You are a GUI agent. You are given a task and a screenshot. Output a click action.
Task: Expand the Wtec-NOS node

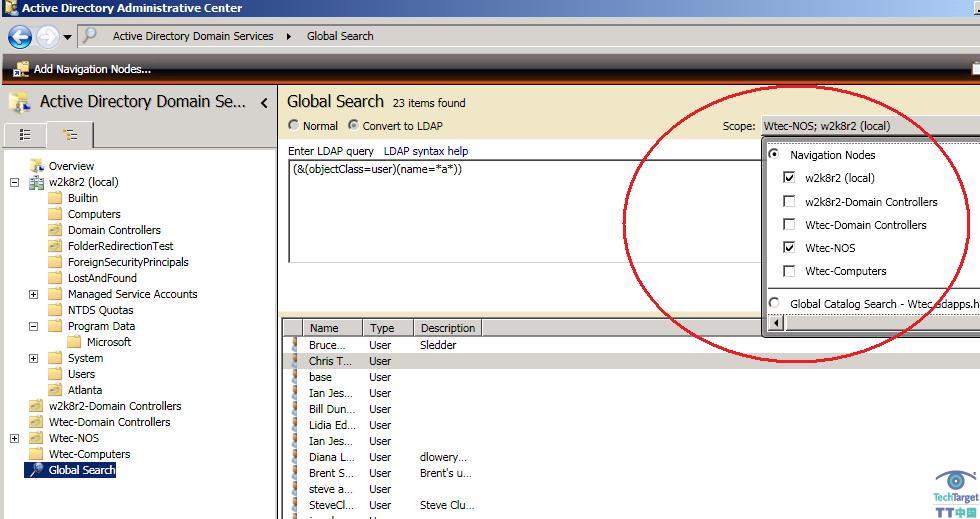point(14,438)
